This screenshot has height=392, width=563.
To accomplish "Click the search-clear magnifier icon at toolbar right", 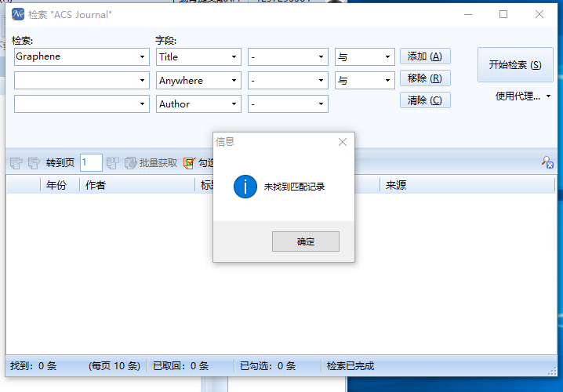I will (x=547, y=162).
